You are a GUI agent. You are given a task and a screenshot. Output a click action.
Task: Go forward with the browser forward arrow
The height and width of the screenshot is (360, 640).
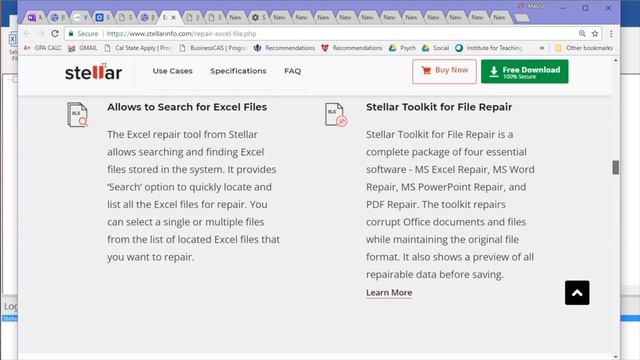(x=41, y=33)
